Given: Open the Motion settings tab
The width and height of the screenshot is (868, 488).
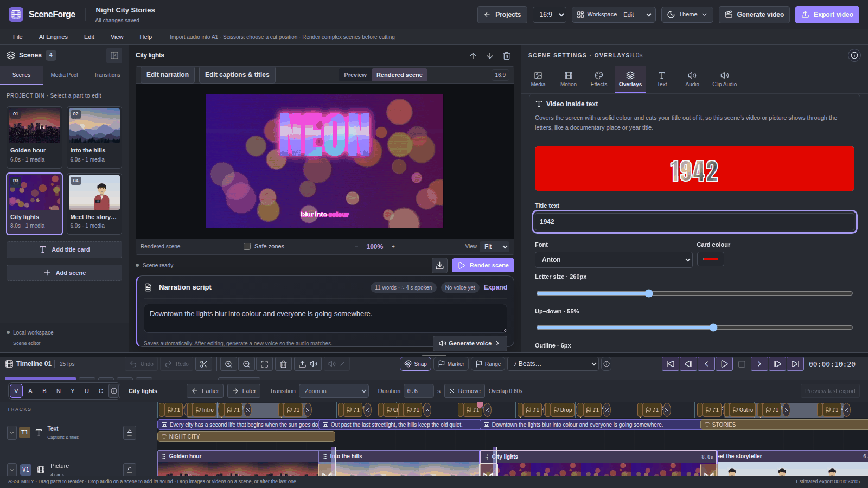Looking at the screenshot, I should 569,79.
